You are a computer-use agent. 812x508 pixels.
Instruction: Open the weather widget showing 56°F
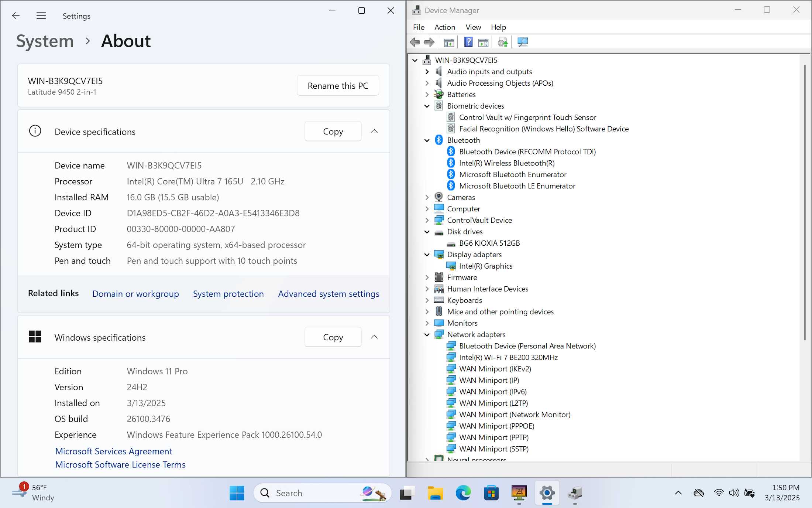(33, 493)
